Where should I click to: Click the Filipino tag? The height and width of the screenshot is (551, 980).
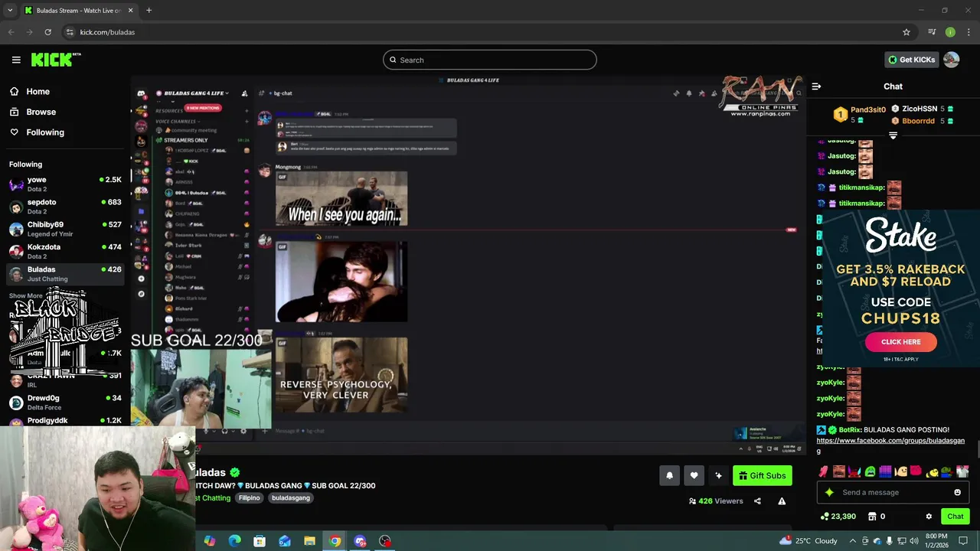tap(249, 497)
